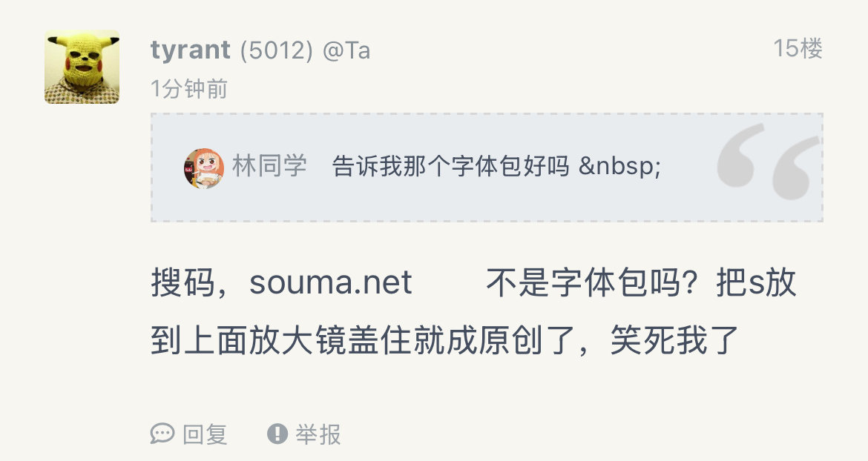Viewport: 868px width, 461px height.
Task: Click the 15楼 floor number
Action: coord(798,49)
